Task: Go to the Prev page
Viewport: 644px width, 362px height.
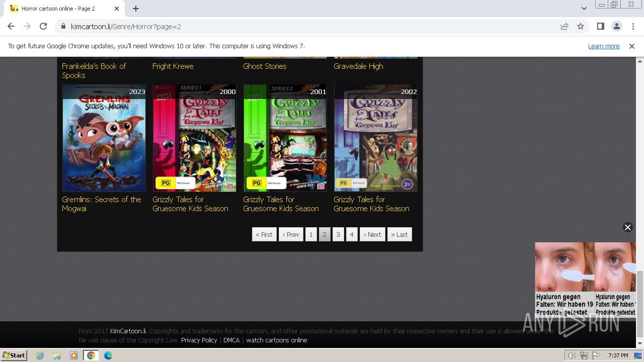Action: pyautogui.click(x=291, y=234)
